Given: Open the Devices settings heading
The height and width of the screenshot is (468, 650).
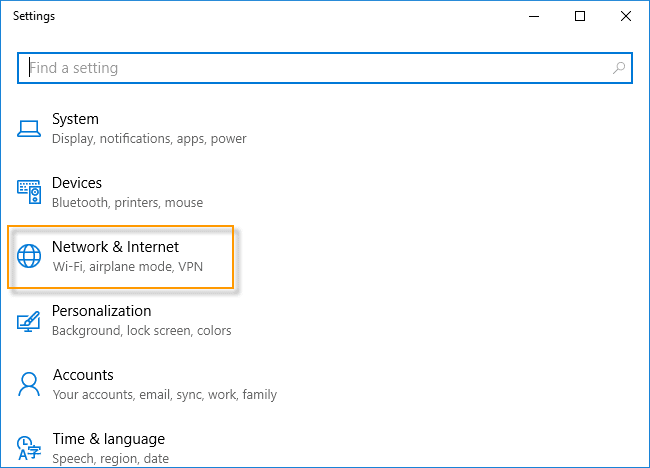Looking at the screenshot, I should pos(77,183).
